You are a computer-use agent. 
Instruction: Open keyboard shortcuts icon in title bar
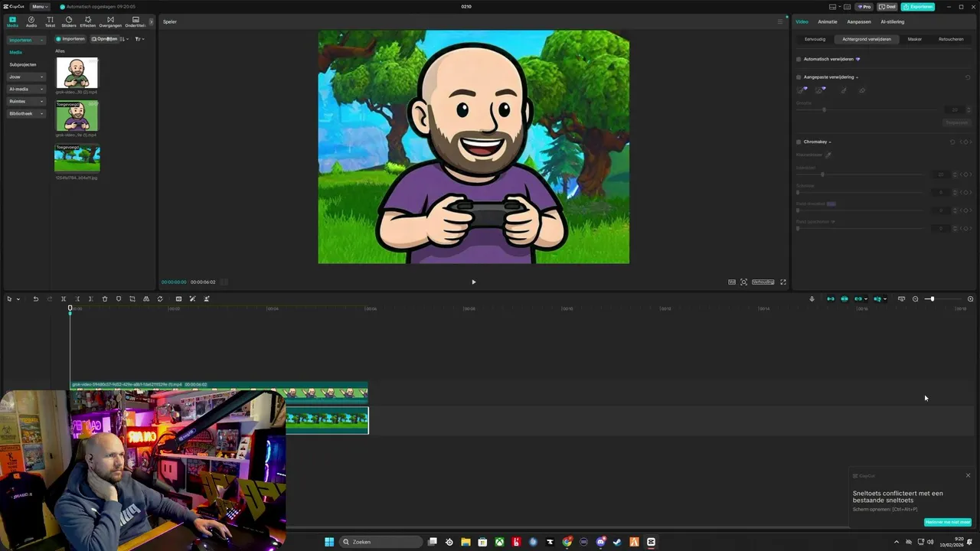pos(847,7)
